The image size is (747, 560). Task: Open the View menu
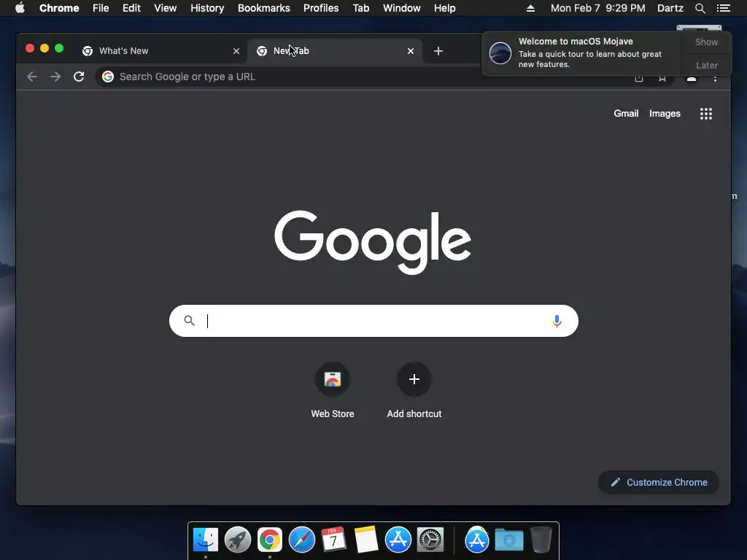click(166, 8)
